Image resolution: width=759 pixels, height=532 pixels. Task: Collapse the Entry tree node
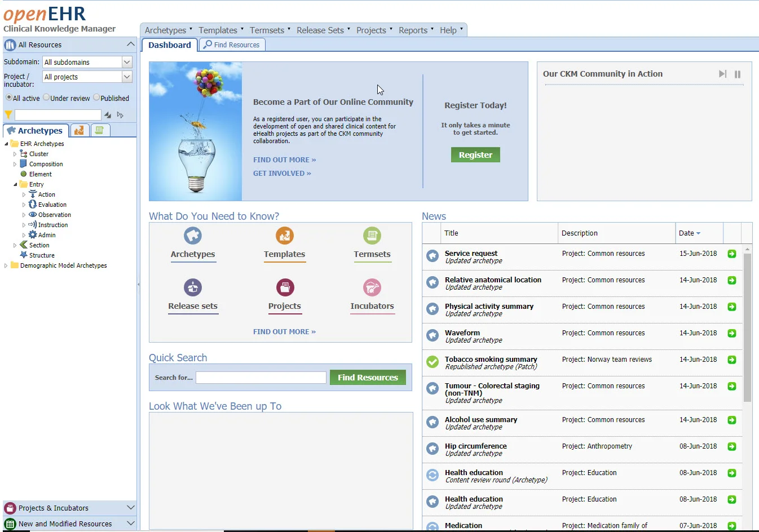click(15, 184)
